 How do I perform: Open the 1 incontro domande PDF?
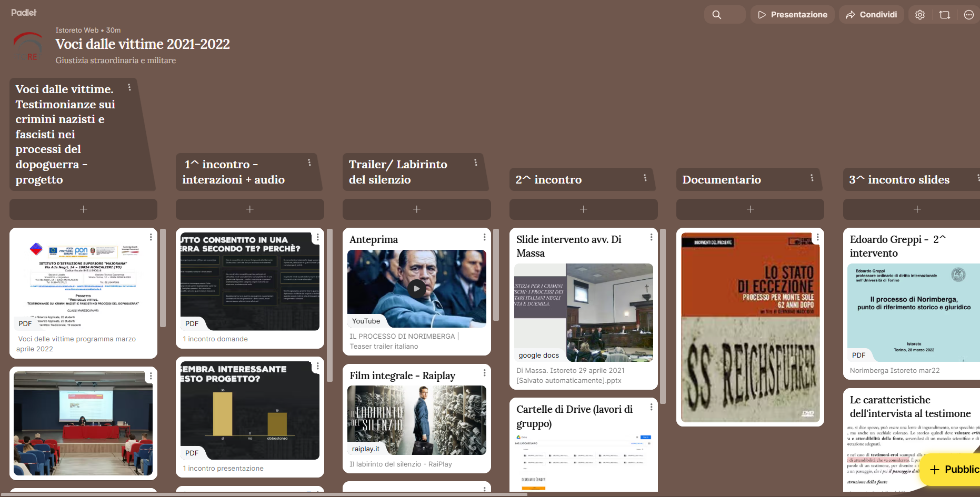click(x=250, y=281)
